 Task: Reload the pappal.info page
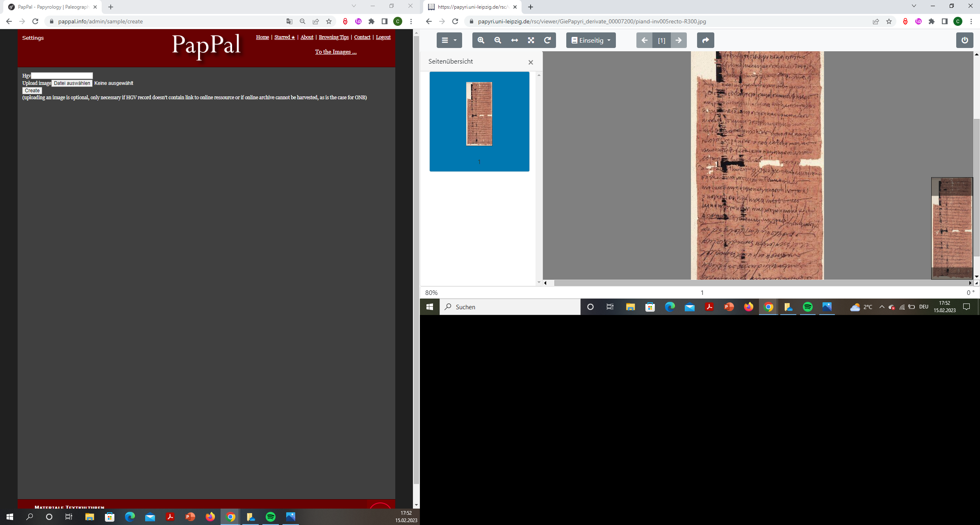[x=35, y=21]
